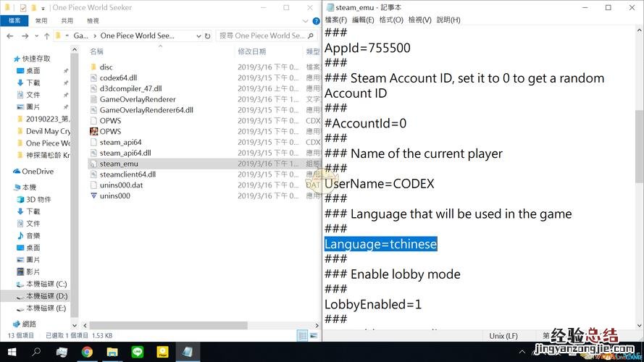Click the refresh button beside address bar
The width and height of the screenshot is (644, 362).
point(208,35)
